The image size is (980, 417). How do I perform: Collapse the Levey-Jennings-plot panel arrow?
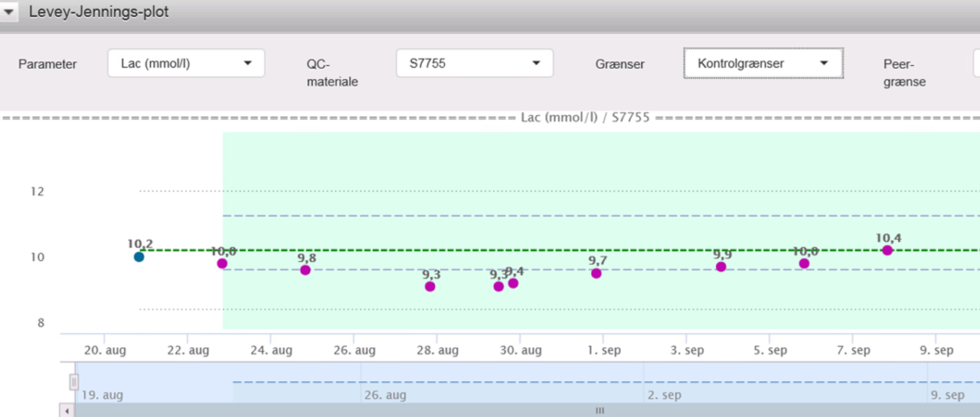tap(10, 12)
